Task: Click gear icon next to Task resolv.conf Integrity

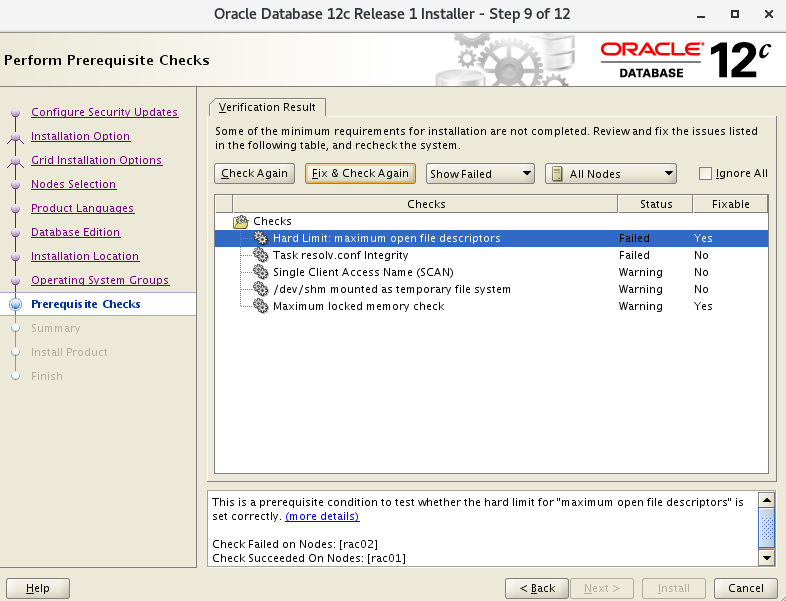Action: click(x=261, y=255)
